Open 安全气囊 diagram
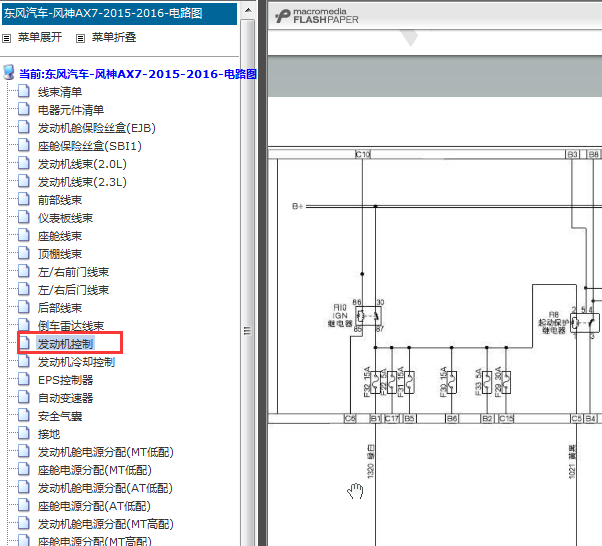The height and width of the screenshot is (546, 602). tap(60, 416)
